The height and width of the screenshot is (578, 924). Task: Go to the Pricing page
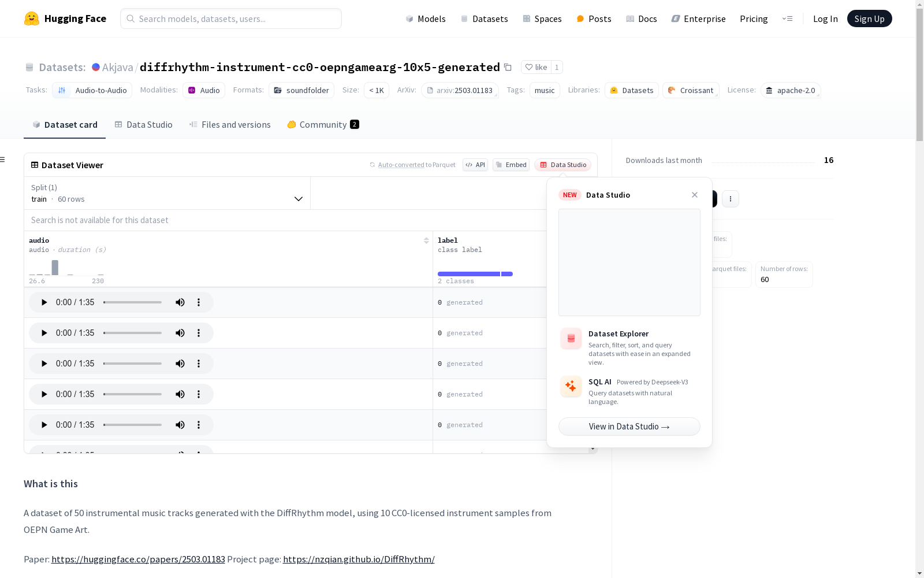(x=754, y=18)
